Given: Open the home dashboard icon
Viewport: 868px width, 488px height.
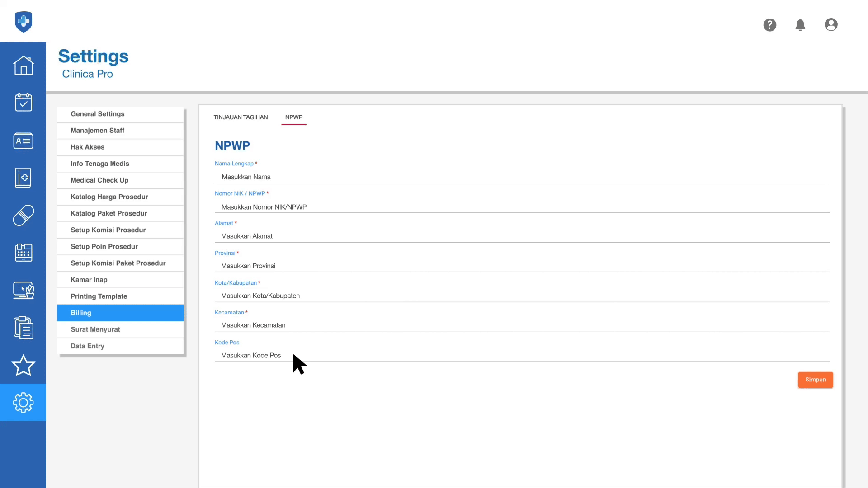Looking at the screenshot, I should tap(23, 66).
